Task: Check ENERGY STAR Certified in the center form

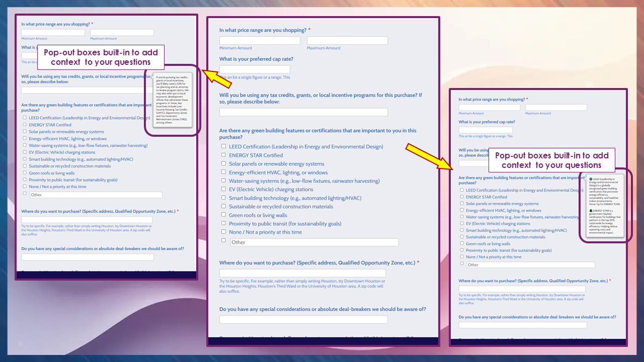Action: click(x=223, y=155)
